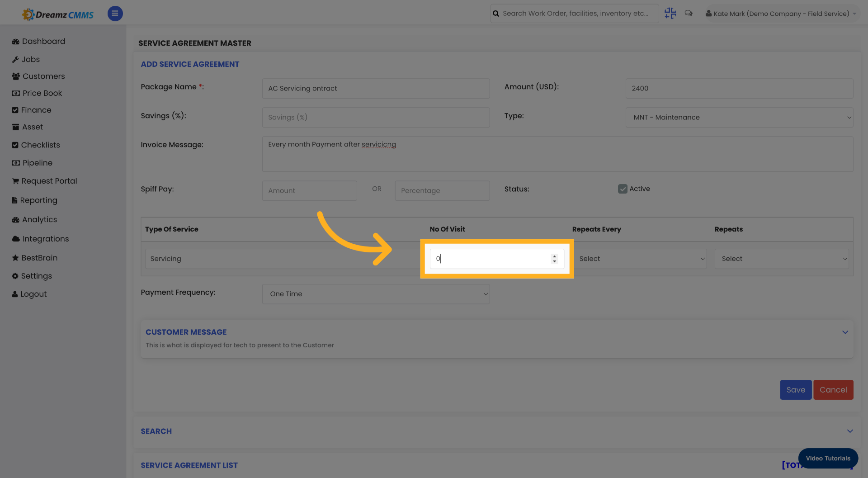Click the Reporting document icon
The height and width of the screenshot is (478, 868).
click(x=14, y=200)
